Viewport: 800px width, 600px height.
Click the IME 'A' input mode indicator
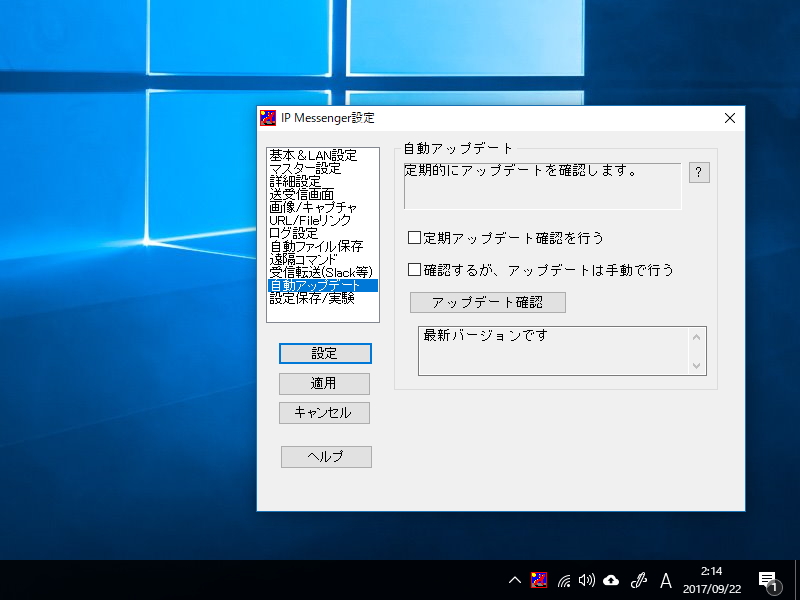point(664,579)
